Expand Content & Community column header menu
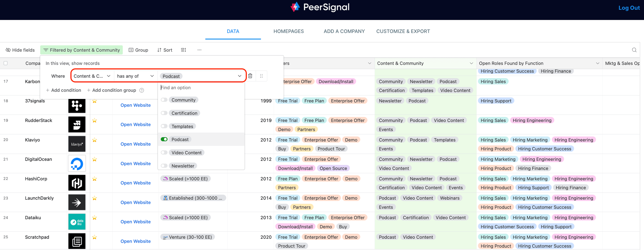The height and width of the screenshot is (250, 644). click(x=471, y=63)
